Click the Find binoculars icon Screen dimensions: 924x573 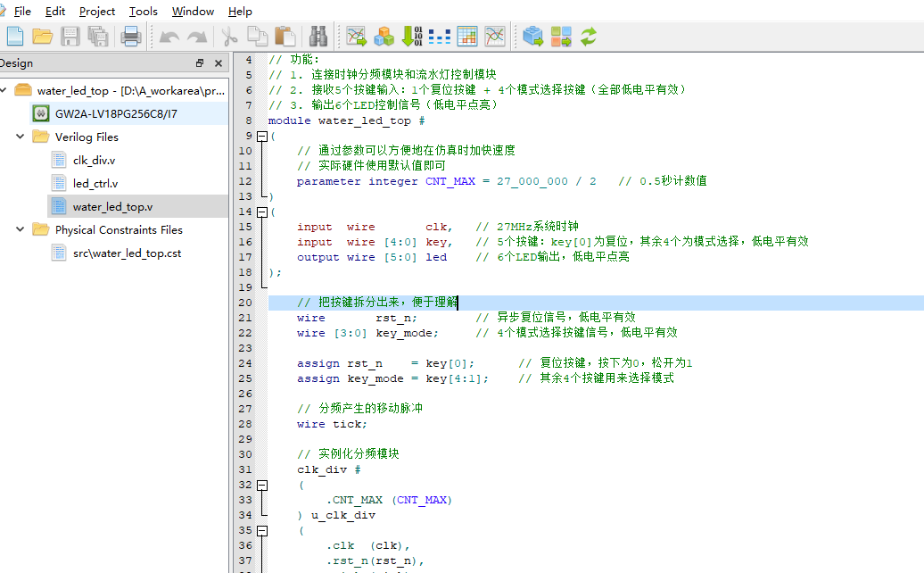318,37
